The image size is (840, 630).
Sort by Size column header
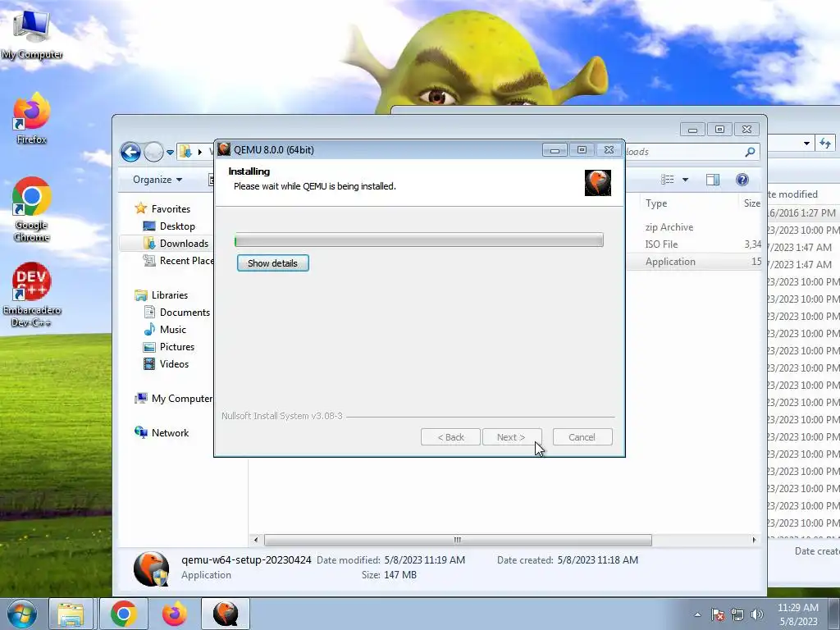751,203
